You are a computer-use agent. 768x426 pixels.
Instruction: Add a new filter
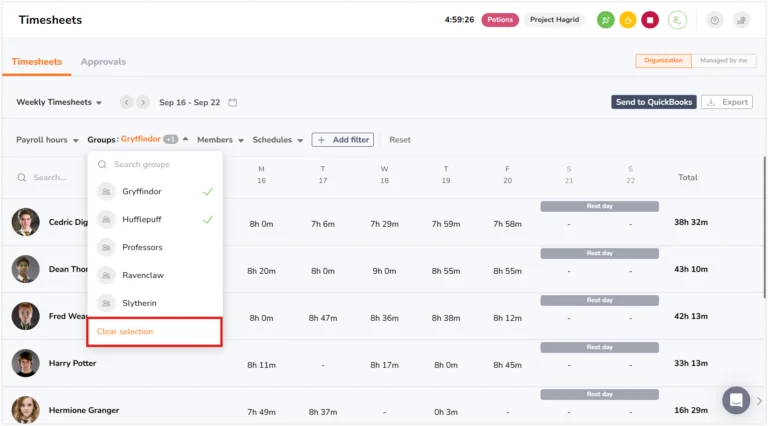point(343,140)
